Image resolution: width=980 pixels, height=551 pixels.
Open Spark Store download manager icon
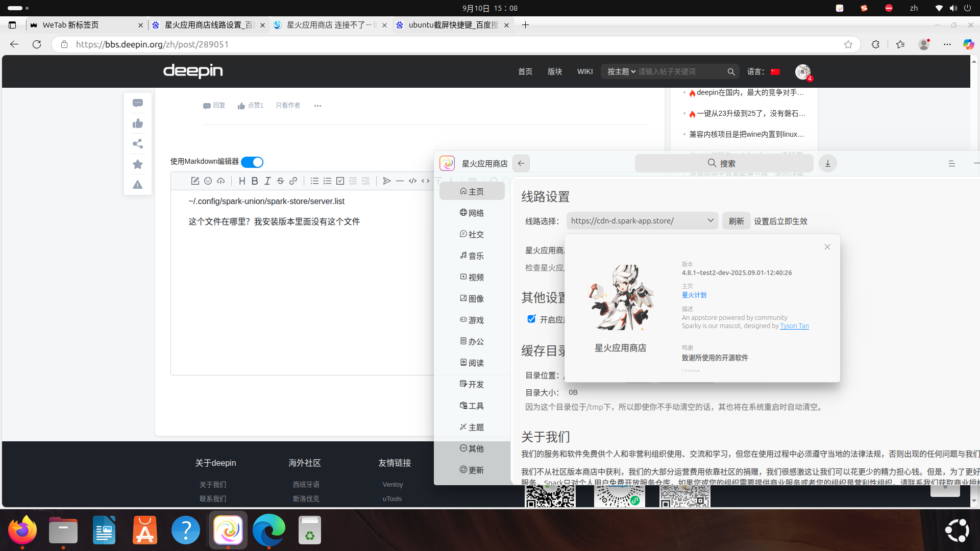click(828, 163)
